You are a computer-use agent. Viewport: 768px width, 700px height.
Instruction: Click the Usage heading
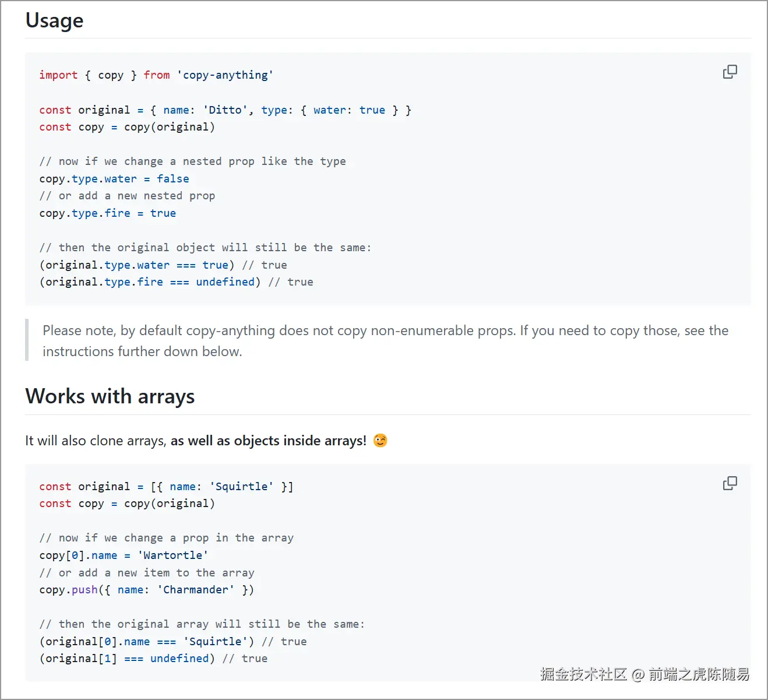pos(54,20)
